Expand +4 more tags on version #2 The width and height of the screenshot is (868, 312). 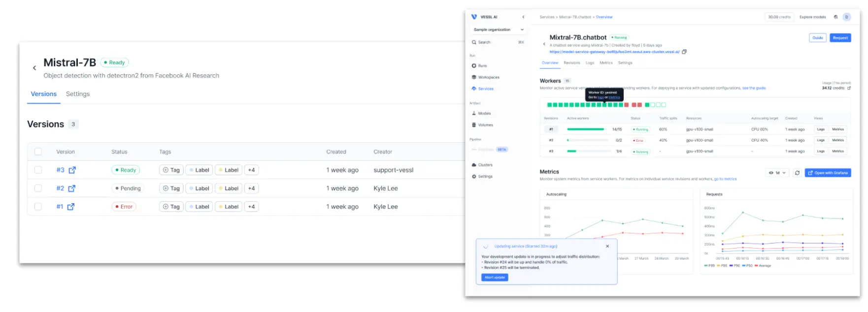[x=251, y=188]
